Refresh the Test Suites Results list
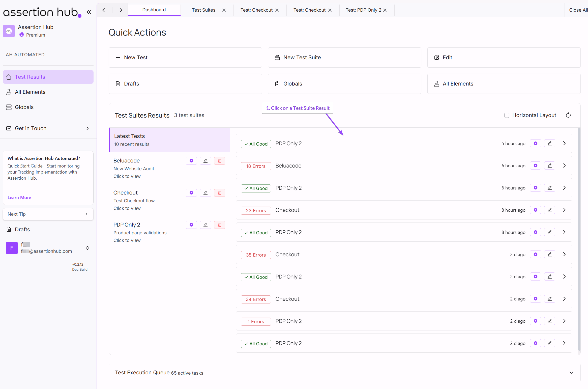The image size is (588, 389). 568,115
